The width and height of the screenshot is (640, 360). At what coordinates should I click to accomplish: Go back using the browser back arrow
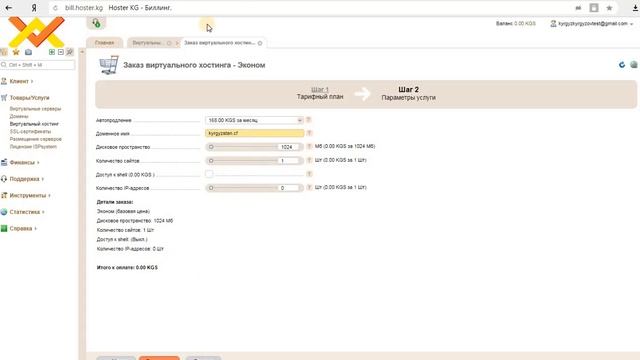(x=9, y=8)
